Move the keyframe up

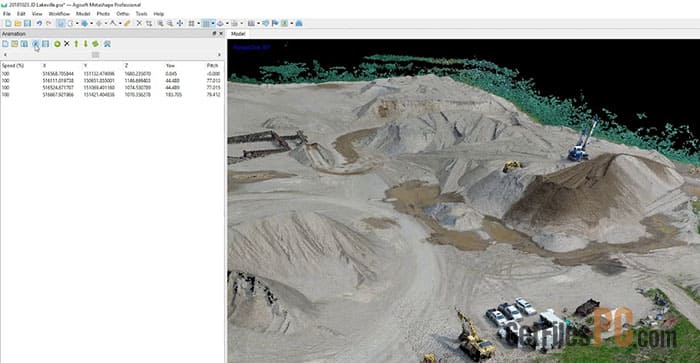click(76, 44)
